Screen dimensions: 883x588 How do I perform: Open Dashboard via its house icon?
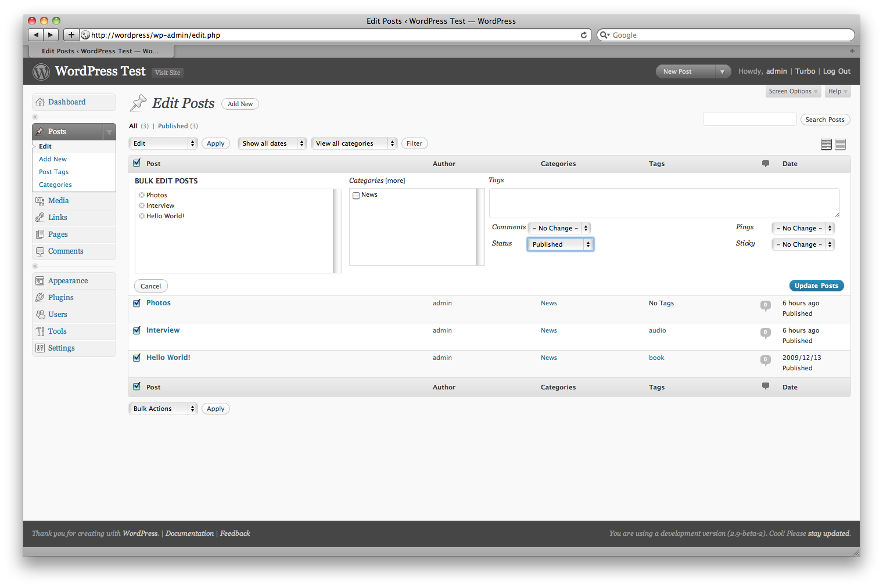point(40,102)
